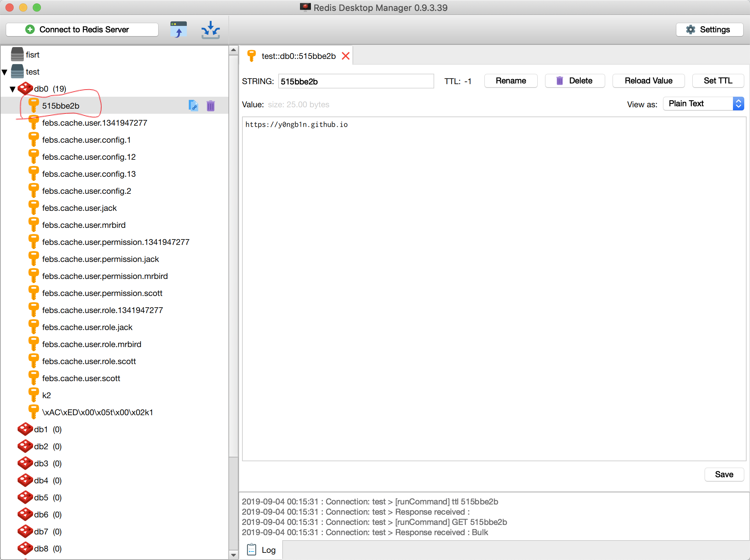Close the test::db0::515bbe2b tab
750x560 pixels.
point(346,56)
